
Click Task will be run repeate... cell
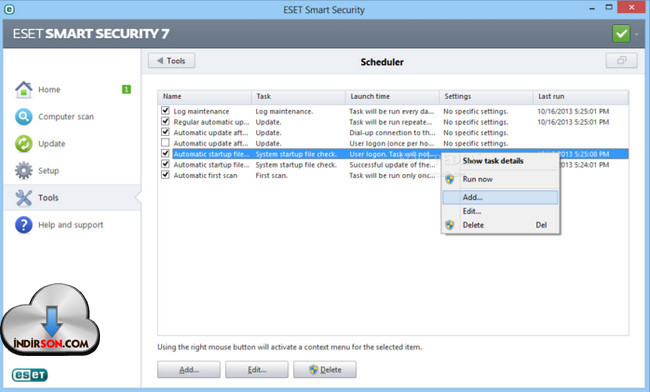pos(390,122)
